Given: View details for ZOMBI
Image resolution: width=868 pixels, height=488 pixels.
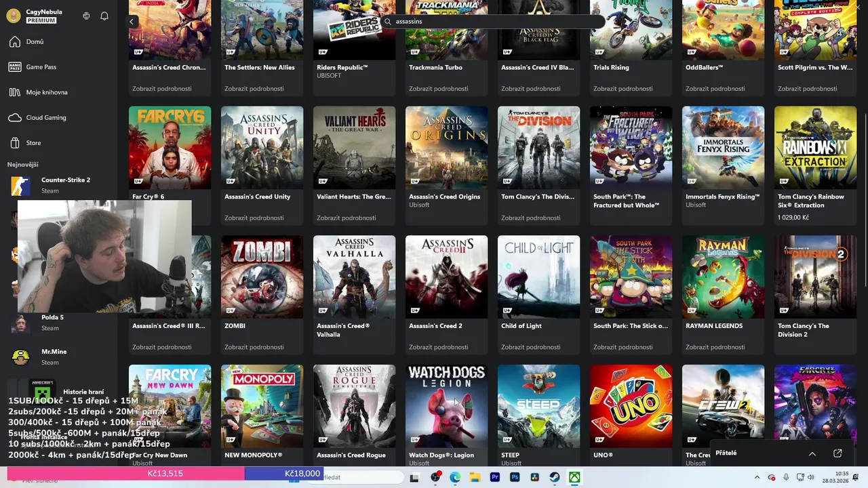Looking at the screenshot, I should 254,347.
